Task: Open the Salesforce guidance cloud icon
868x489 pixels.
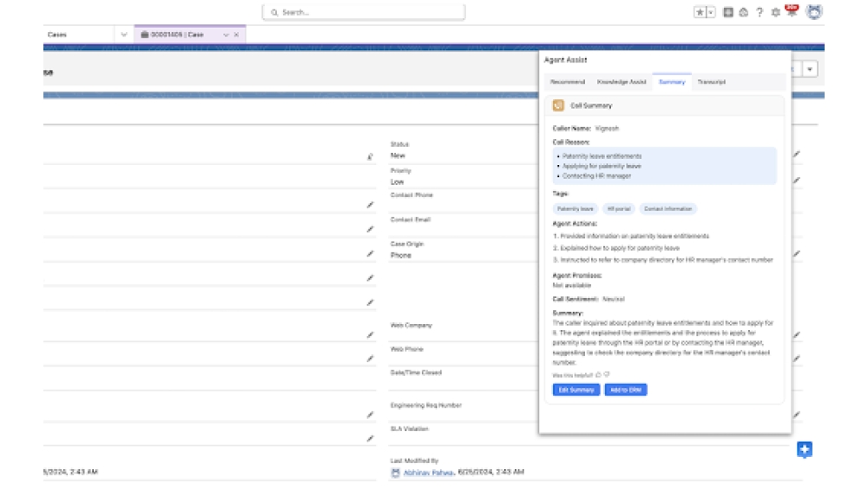Action: pyautogui.click(x=744, y=12)
